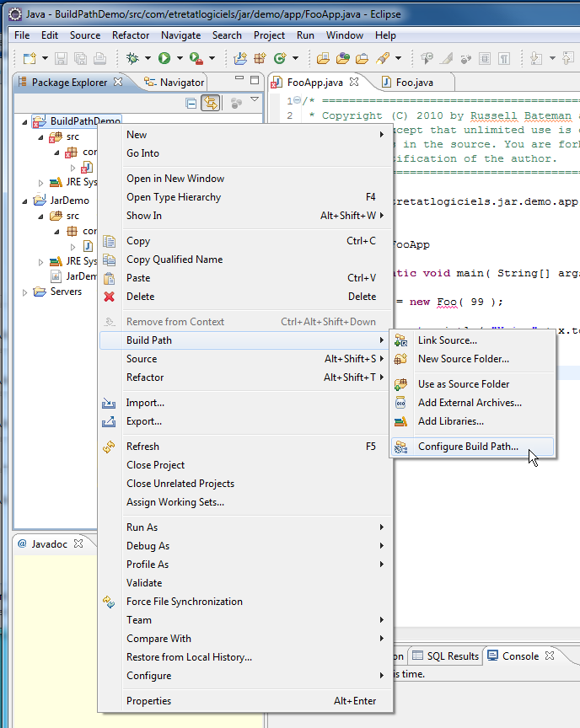Click the Debug bug icon
This screenshot has height=728, width=580.
pos(133,58)
